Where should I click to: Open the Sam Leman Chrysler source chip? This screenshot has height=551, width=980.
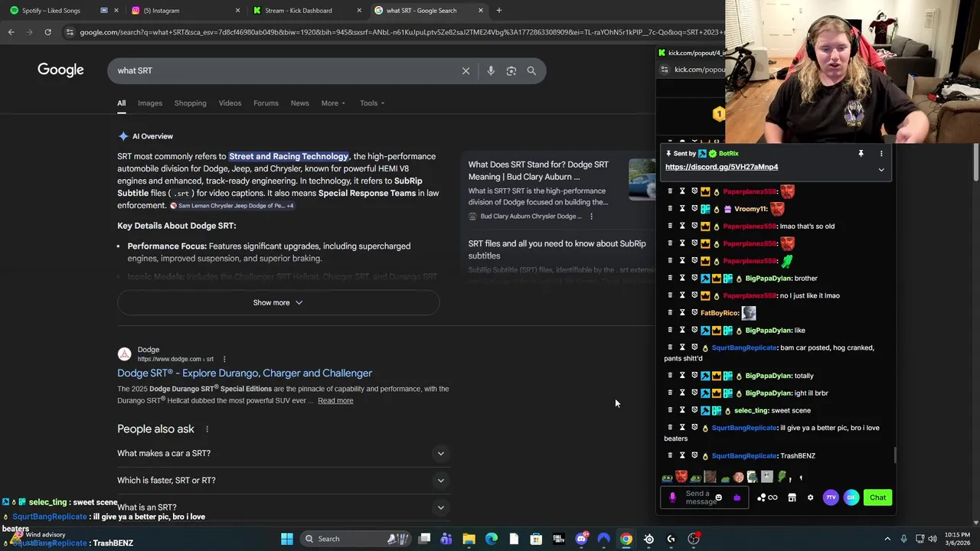[x=232, y=206]
